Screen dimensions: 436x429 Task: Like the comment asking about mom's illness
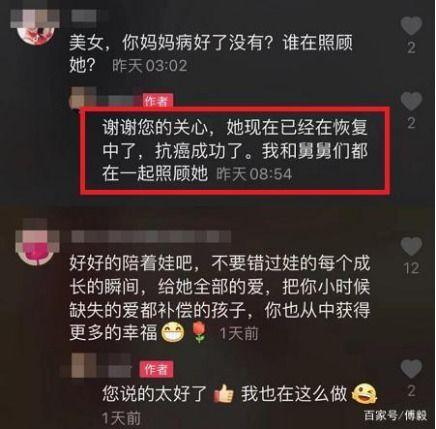coord(411,26)
